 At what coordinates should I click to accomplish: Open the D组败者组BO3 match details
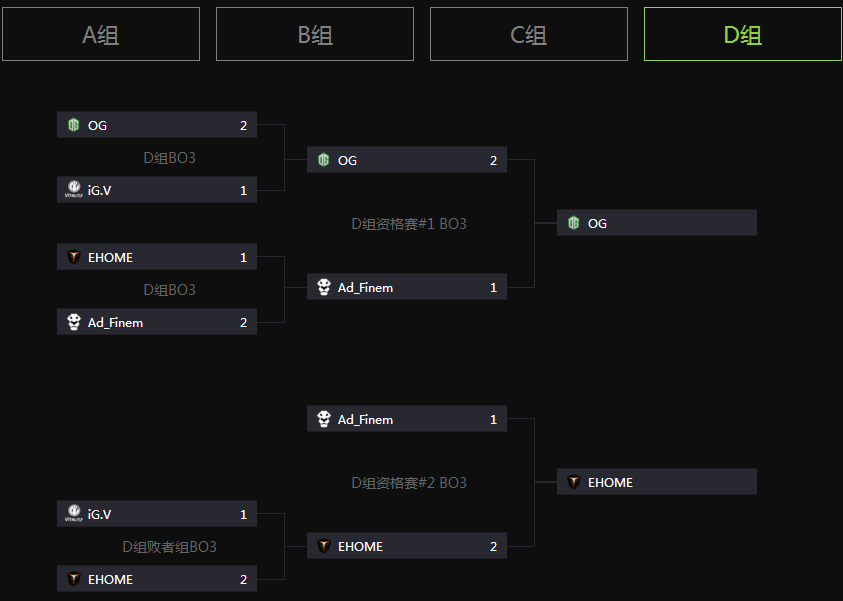pyautogui.click(x=169, y=547)
